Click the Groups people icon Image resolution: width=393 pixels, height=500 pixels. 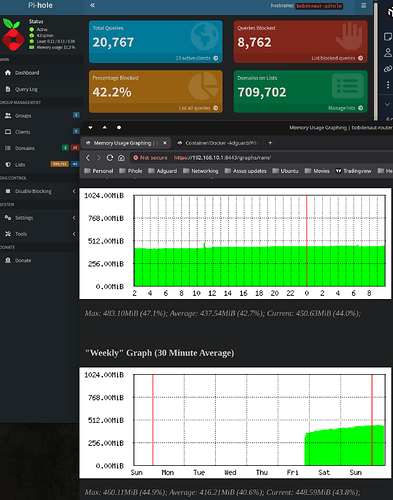(8, 115)
